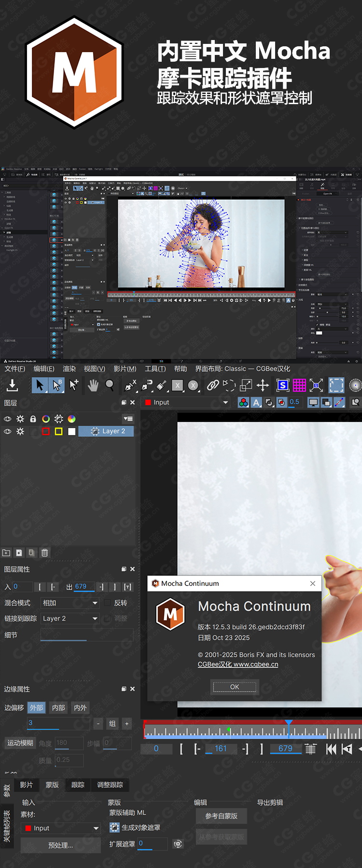Create a new layer group folder
Viewport: 362px width, 868px height.
6,553
